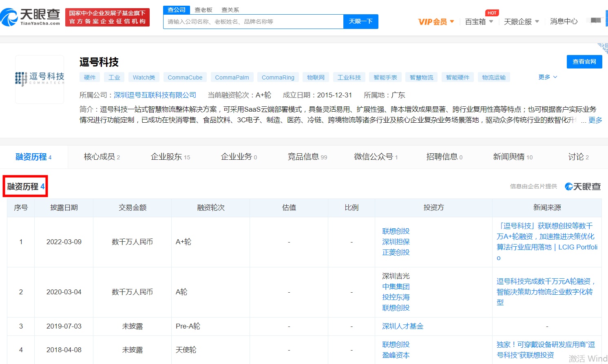608x364 pixels.
Task: Open the 企业股东 tab
Action: (x=170, y=157)
